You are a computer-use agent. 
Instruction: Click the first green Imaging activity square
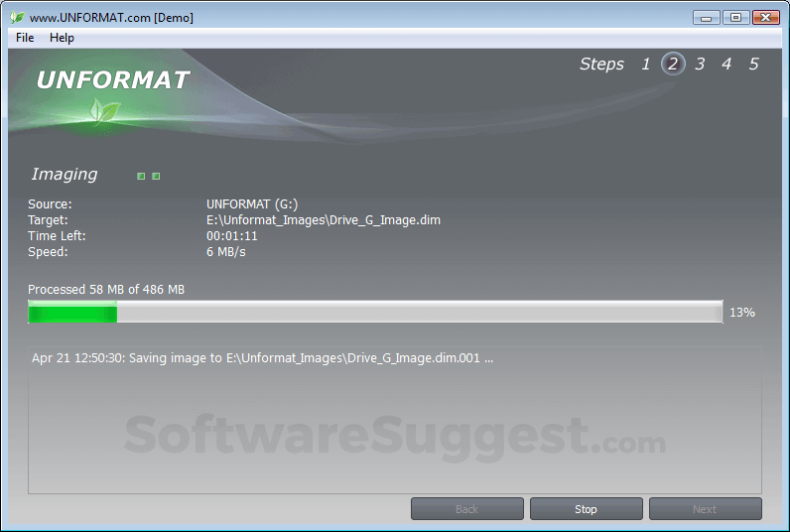[x=141, y=176]
